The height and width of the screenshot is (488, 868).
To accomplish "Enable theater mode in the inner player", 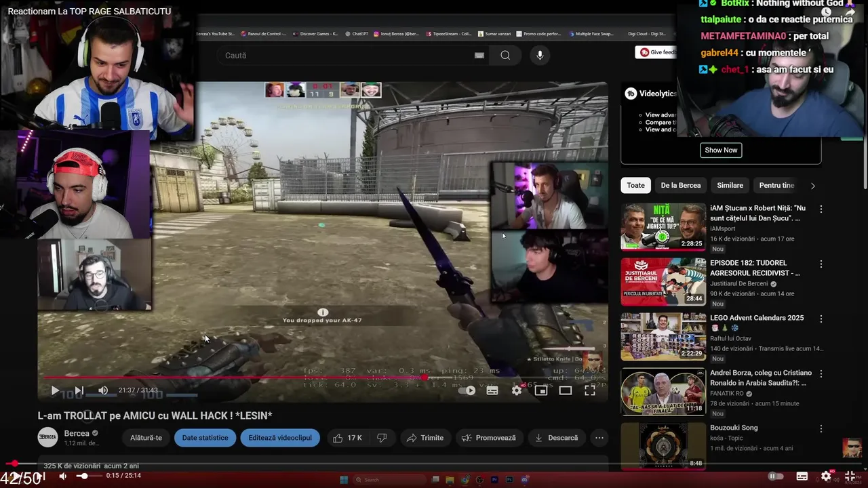I will pyautogui.click(x=566, y=390).
